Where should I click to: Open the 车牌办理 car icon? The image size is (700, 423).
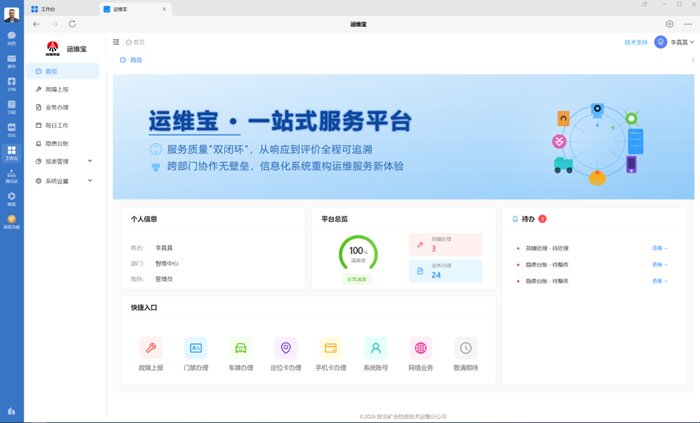pos(241,348)
